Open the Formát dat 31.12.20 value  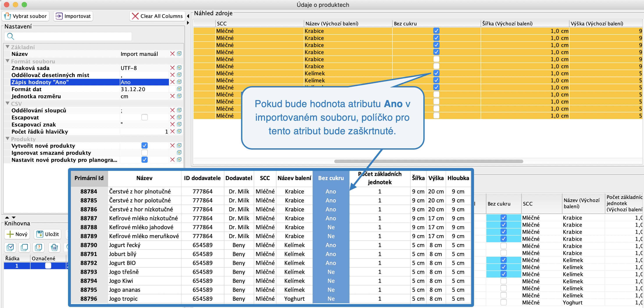coord(144,89)
